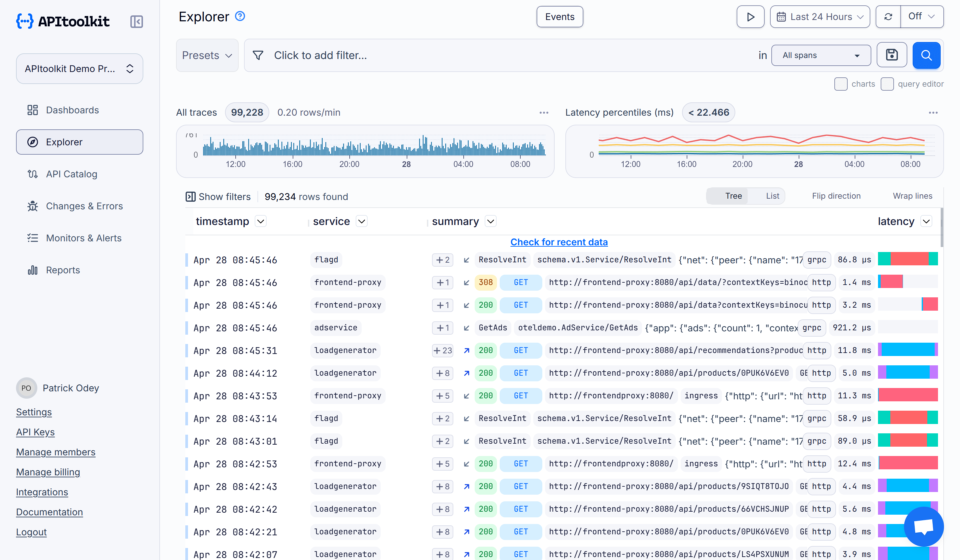Click the save query floppy icon
The width and height of the screenshot is (960, 560).
click(891, 55)
